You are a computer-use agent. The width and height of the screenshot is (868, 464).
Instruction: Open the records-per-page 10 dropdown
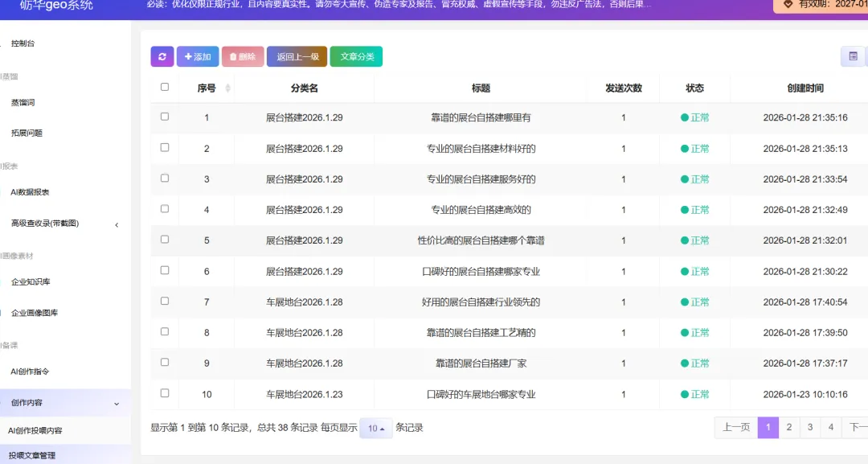click(x=376, y=428)
